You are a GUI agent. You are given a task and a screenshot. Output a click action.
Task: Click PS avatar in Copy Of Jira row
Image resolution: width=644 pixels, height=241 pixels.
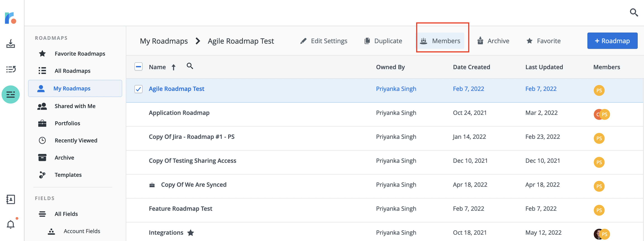599,138
